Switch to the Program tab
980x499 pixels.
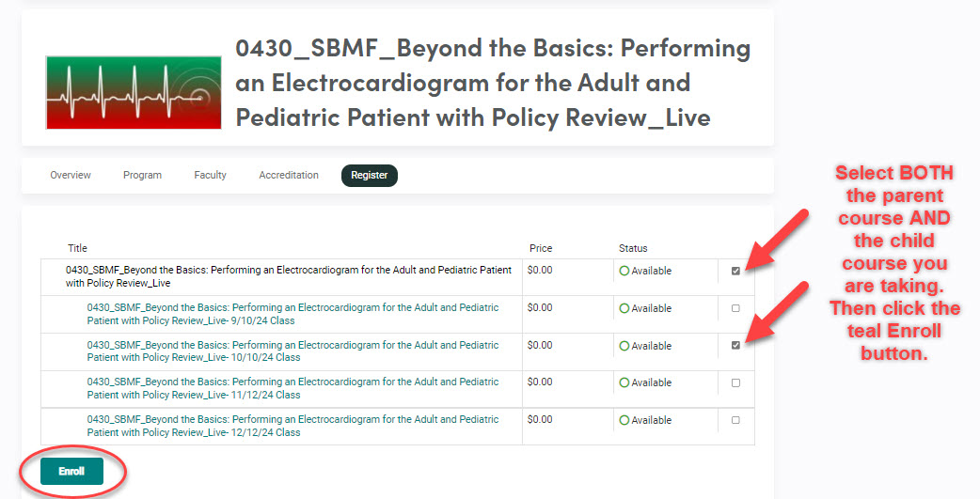[142, 176]
